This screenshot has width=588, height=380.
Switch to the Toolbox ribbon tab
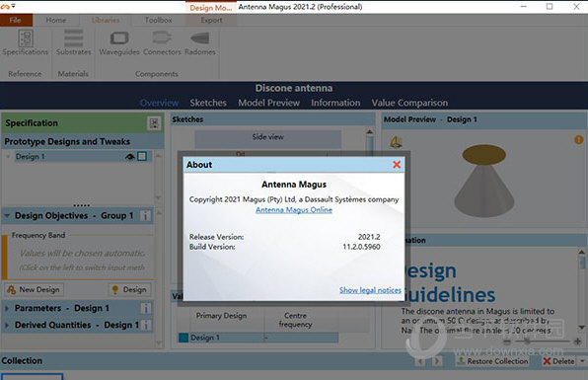click(x=158, y=21)
